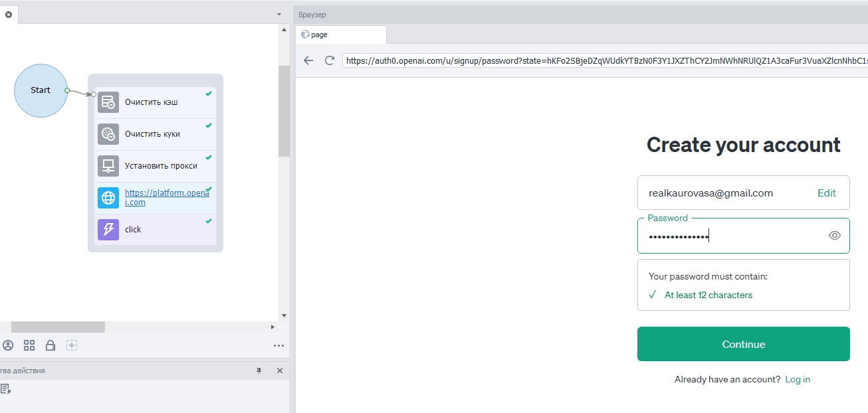
Task: Click the clear cache action icon
Action: pyautogui.click(x=108, y=102)
